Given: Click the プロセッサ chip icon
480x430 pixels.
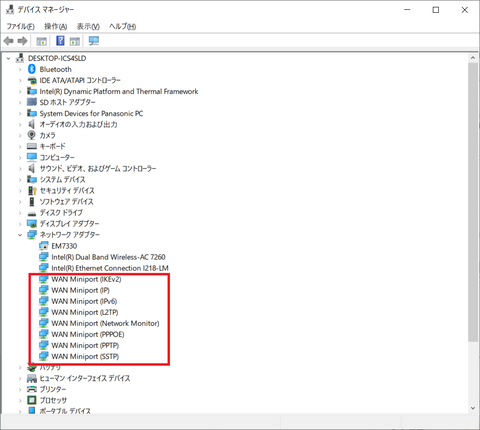Looking at the screenshot, I should tap(32, 400).
